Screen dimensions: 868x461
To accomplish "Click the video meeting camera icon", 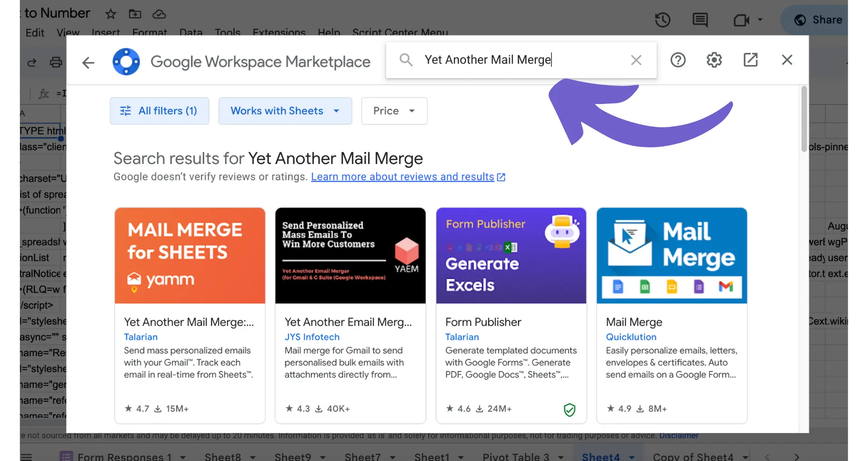I will click(x=741, y=20).
